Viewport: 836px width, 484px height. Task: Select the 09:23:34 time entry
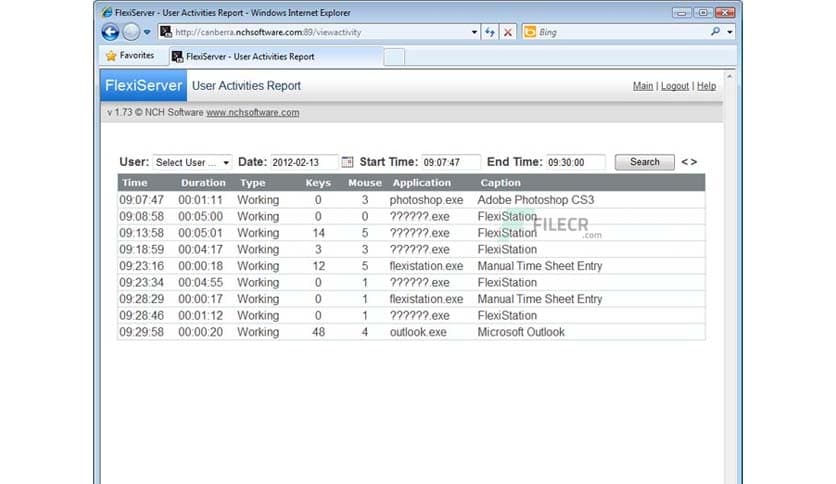pos(141,283)
